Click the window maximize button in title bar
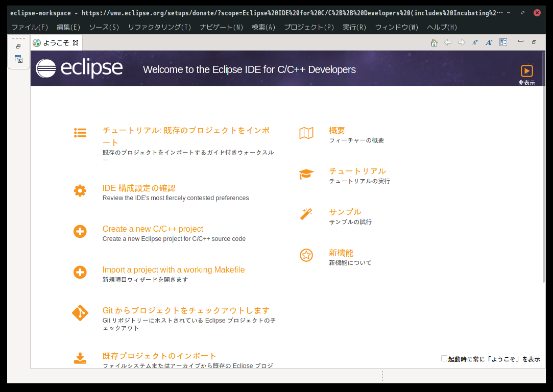Viewport: 553px width, 392px height. click(523, 13)
